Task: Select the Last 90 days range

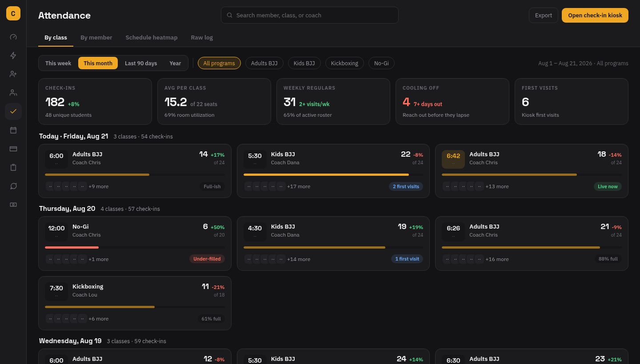Action: tap(141, 63)
